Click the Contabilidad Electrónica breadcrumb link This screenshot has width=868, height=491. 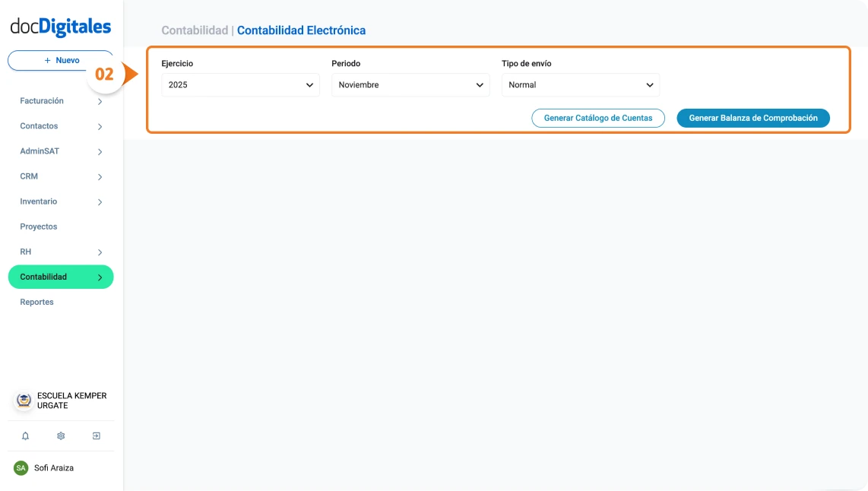click(302, 30)
